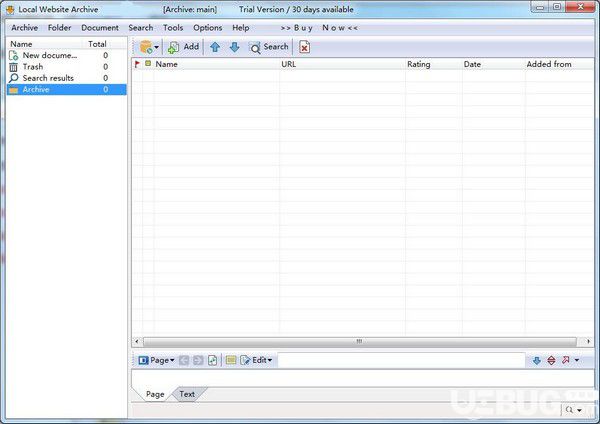600x424 pixels.
Task: Open the Search menu
Action: click(x=141, y=28)
